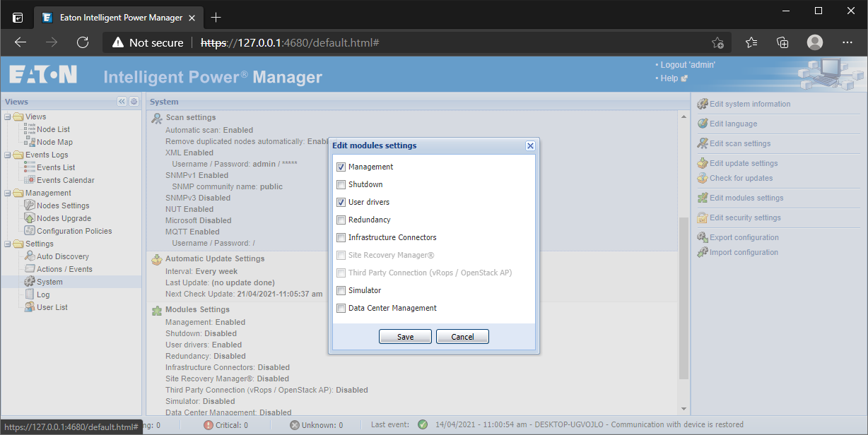Screen dimensions: 868x435
Task: Click the Events Calendar icon
Action: point(30,180)
